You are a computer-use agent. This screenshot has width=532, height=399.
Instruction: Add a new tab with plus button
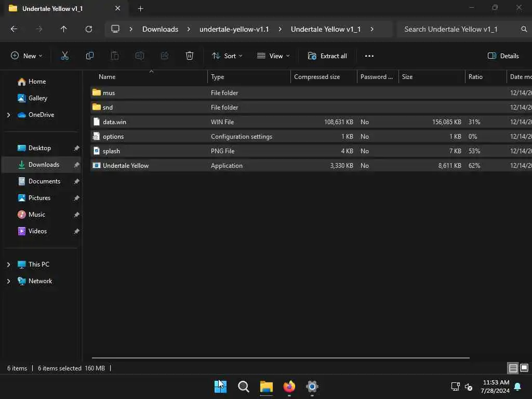click(140, 9)
